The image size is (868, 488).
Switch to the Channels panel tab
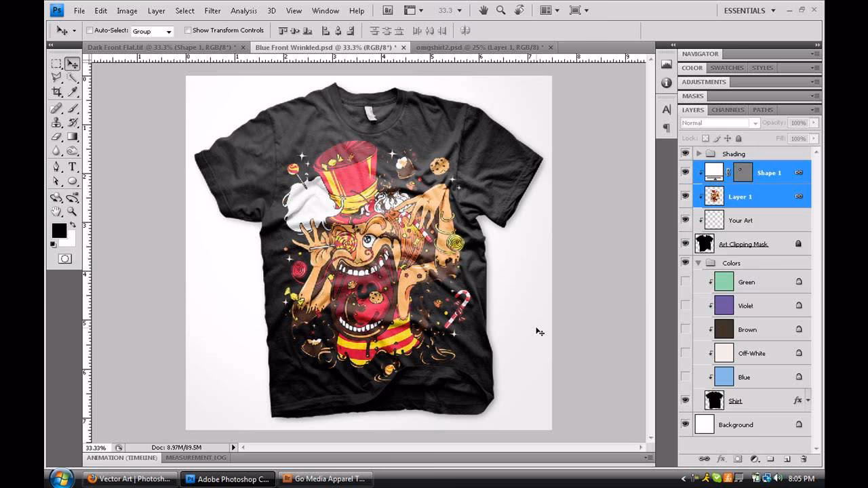point(727,109)
